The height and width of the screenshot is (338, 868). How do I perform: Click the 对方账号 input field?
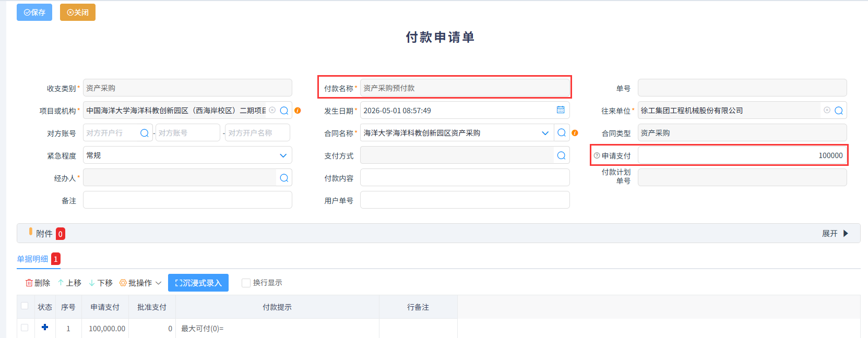click(x=187, y=133)
